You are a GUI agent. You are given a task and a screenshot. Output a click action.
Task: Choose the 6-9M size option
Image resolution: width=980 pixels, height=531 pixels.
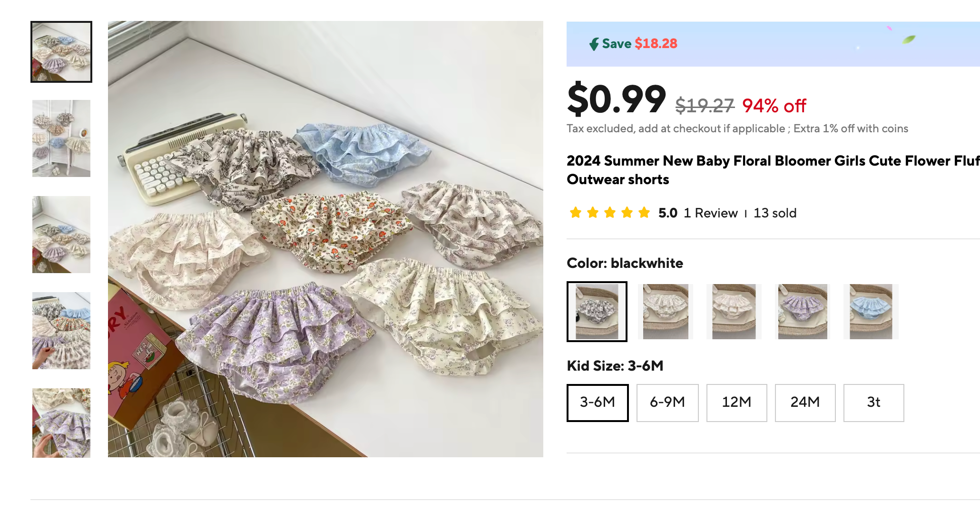[667, 403]
